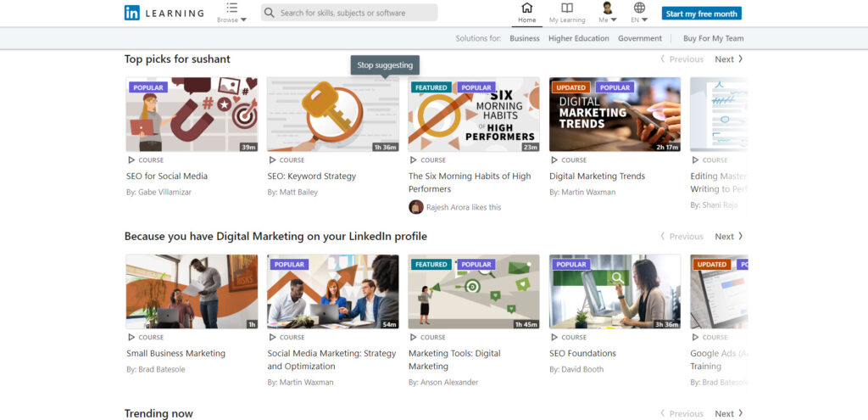Viewport: 868px width, 420px height.
Task: Click FEATURED badge on Six Morning Habits
Action: point(431,87)
